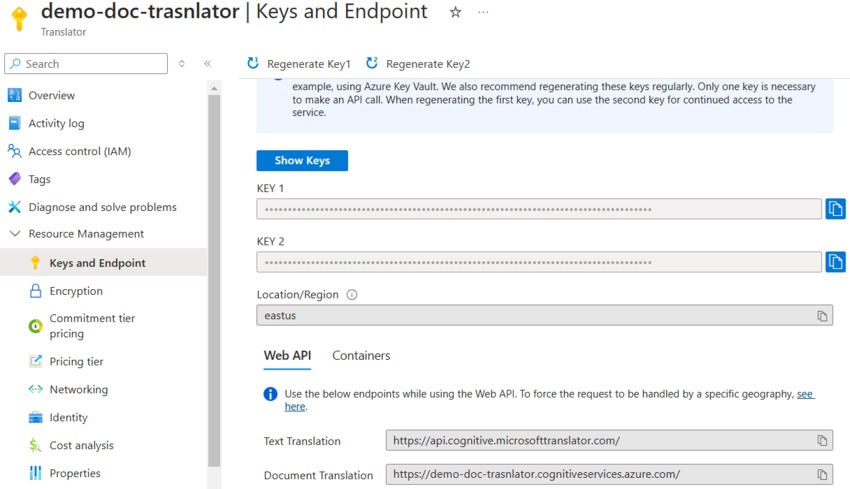The width and height of the screenshot is (850, 489).
Task: Switch to the Containers tab
Action: (361, 356)
